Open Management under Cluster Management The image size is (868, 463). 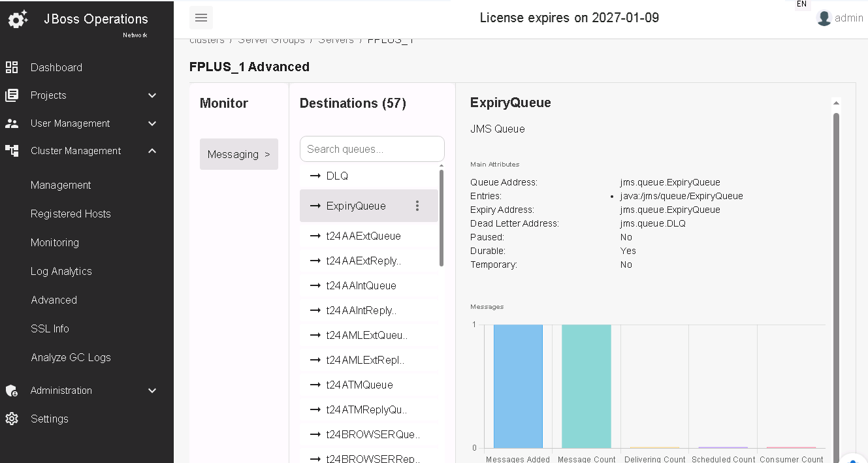[61, 185]
